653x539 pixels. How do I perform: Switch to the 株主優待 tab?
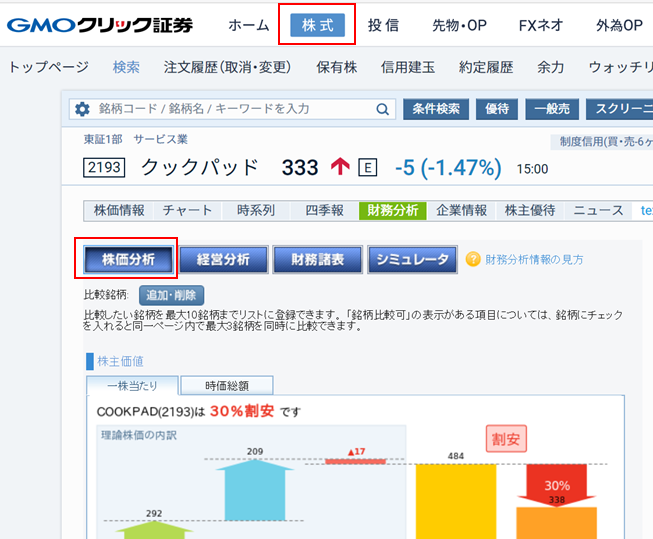point(530,210)
